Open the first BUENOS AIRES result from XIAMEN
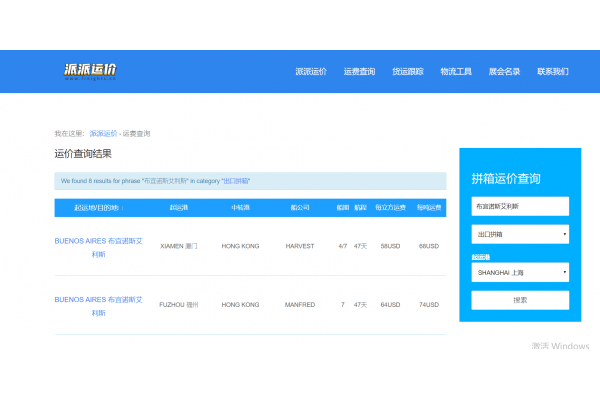The width and height of the screenshot is (600, 400). (98, 245)
